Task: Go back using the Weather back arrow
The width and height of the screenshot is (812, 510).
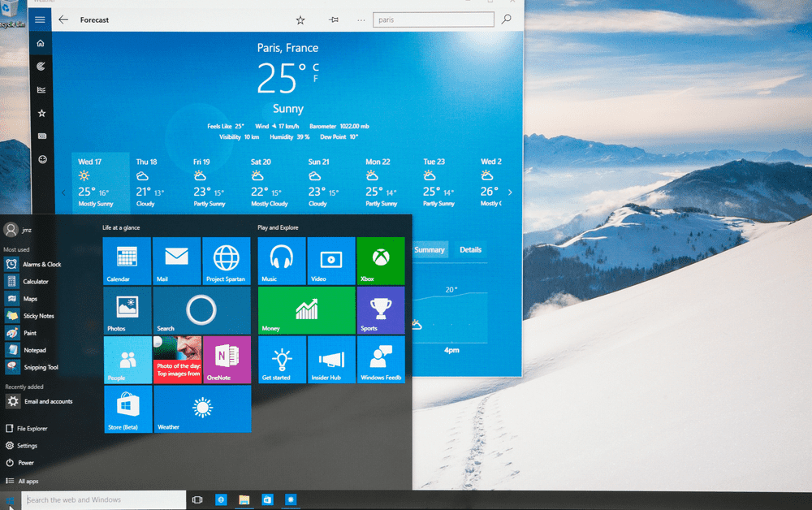Action: 63,19
